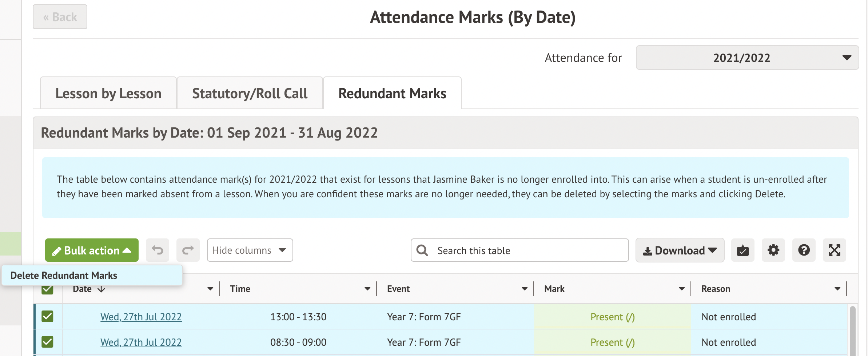Expand the Download options dropdown
Screen dimensions: 868x356
[x=680, y=250]
